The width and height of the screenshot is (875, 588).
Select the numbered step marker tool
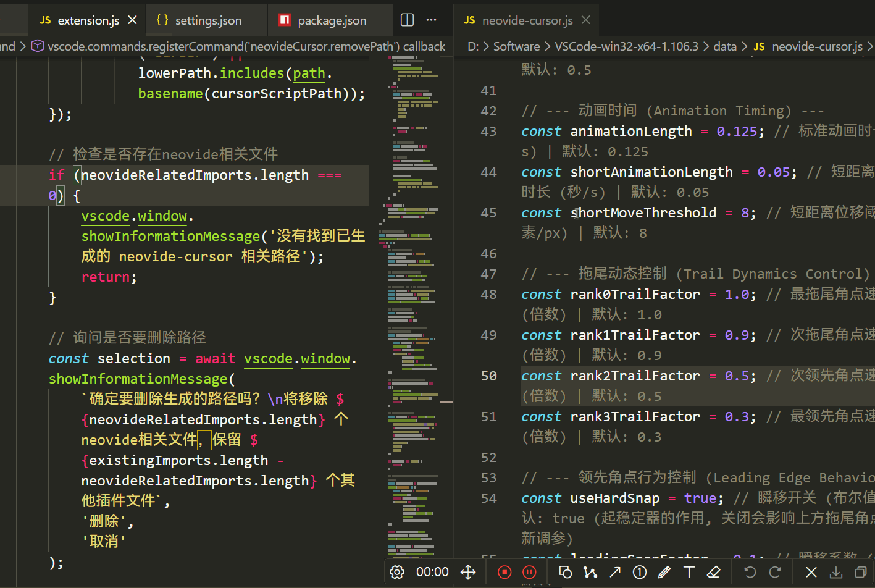pyautogui.click(x=640, y=572)
